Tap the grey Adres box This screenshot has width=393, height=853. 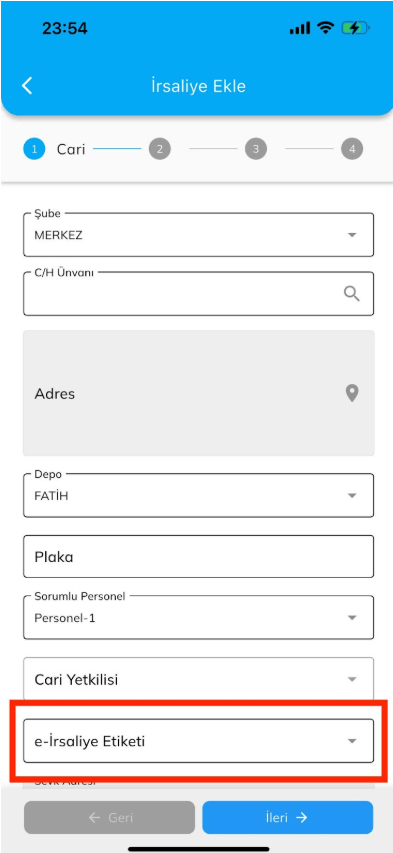point(199,393)
